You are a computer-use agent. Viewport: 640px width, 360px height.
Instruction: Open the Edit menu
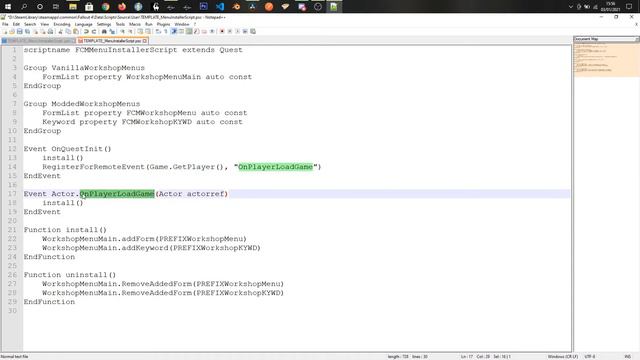point(16,24)
